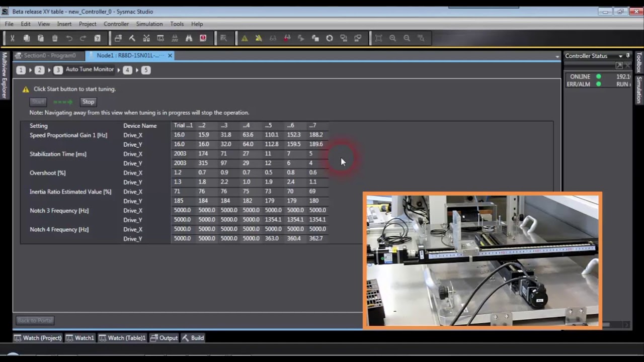Click the binoculars search icon

(x=189, y=38)
